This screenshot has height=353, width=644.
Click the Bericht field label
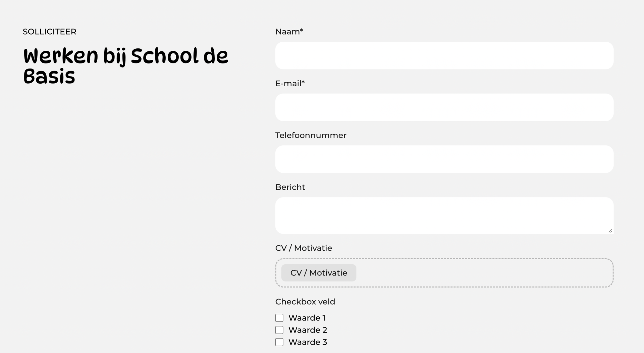point(290,187)
